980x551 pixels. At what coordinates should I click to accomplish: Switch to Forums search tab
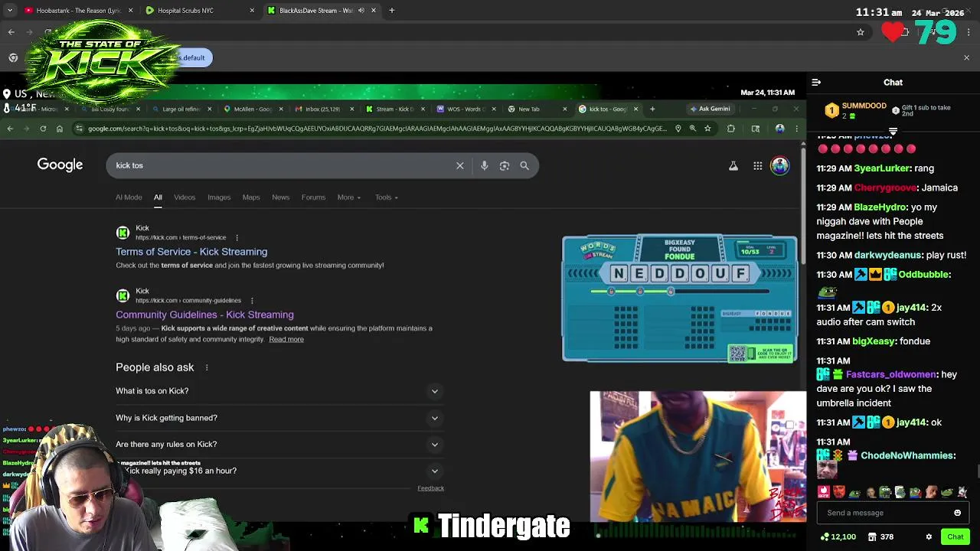point(313,197)
